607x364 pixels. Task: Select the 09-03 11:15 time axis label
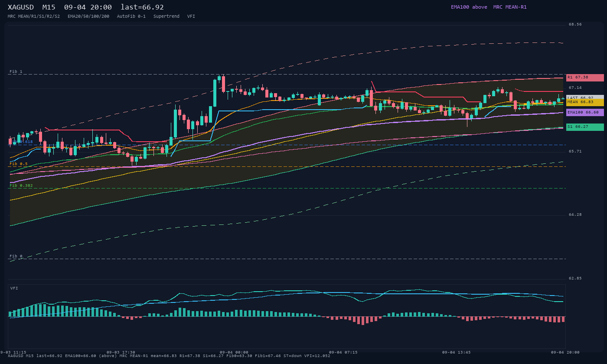(13, 352)
